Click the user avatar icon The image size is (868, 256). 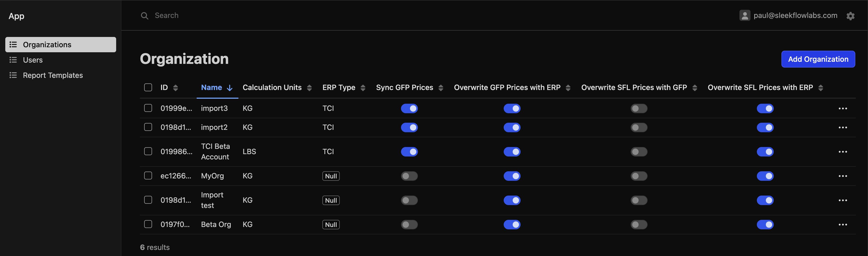744,16
